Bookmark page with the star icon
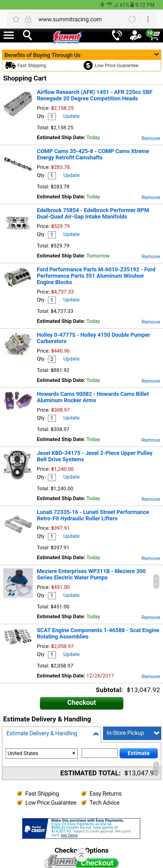Image resolution: width=163 pixels, height=868 pixels. (16, 19)
